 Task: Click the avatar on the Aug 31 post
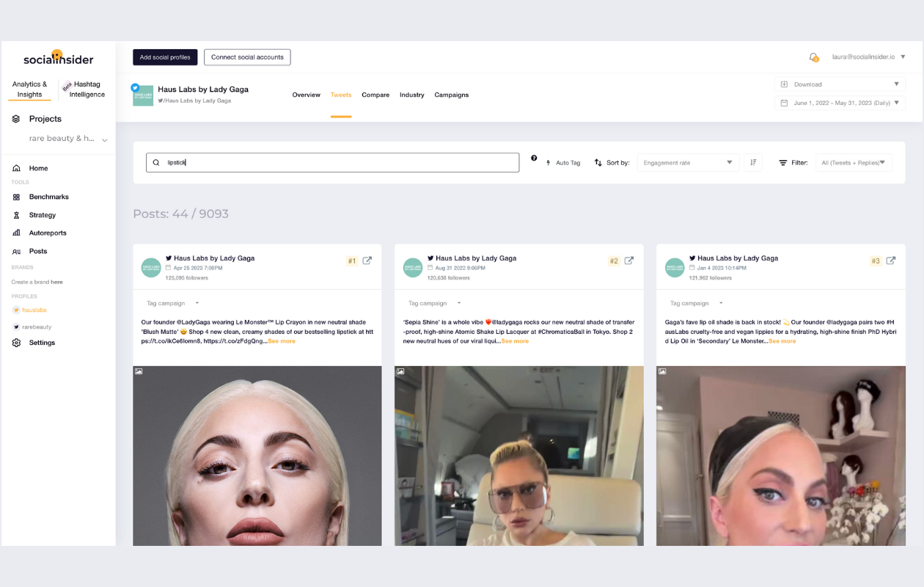413,267
